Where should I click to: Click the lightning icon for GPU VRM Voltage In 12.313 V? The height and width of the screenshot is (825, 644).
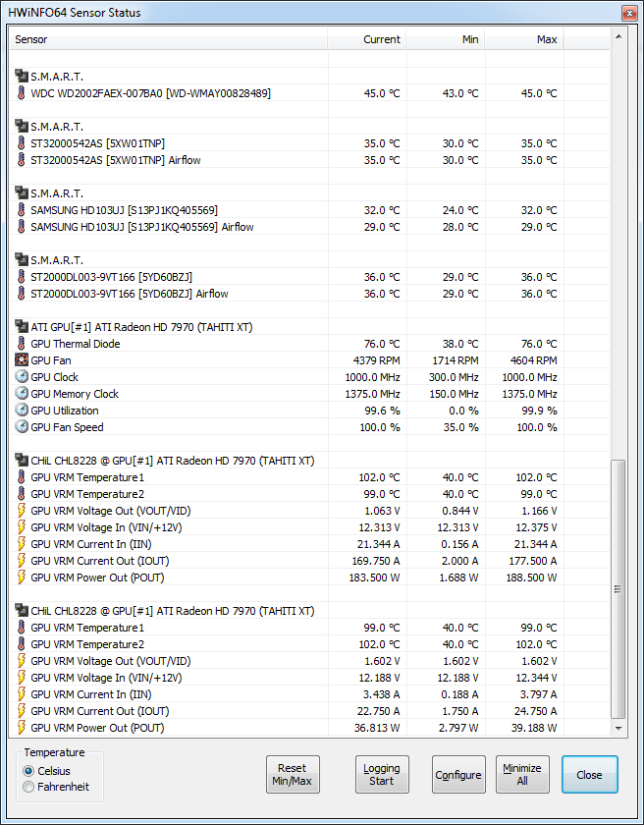click(21, 527)
